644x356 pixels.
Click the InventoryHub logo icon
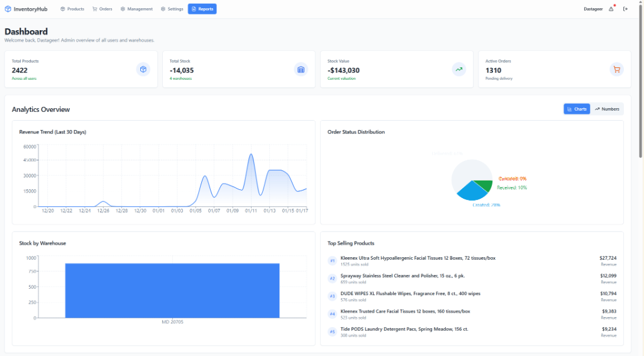8,9
